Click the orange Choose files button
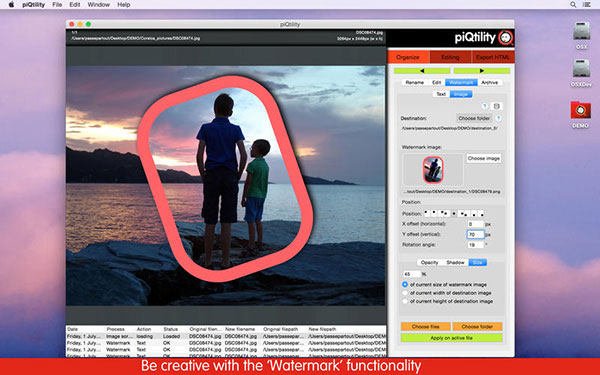Viewport: 600px width, 375px height. 426,326
